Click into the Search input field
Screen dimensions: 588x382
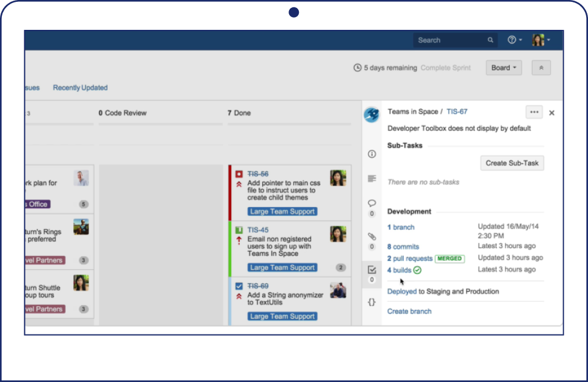click(448, 40)
